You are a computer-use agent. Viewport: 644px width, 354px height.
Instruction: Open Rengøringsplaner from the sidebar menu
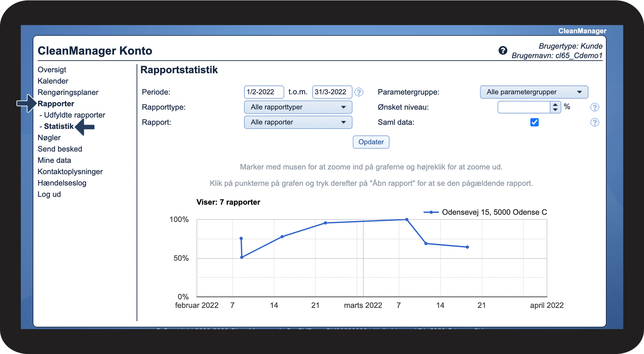pyautogui.click(x=68, y=93)
